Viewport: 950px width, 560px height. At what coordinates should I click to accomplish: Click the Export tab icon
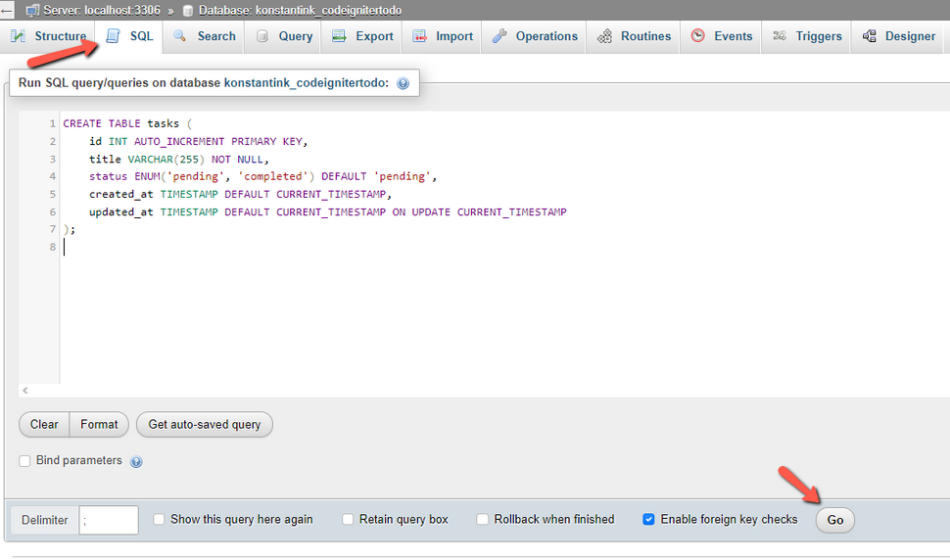(339, 36)
